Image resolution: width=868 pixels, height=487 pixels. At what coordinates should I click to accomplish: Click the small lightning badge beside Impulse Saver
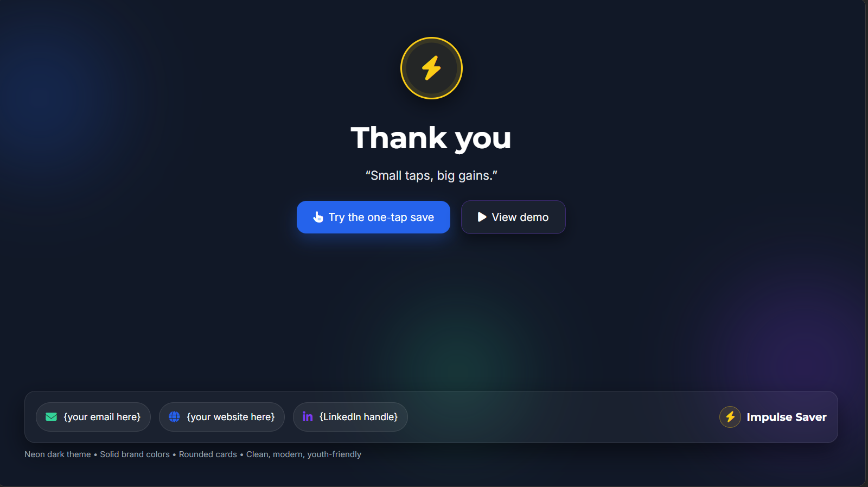point(730,417)
